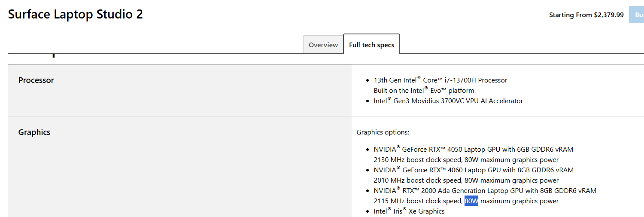
Task: Click the GeForce RTX 4050 Laptop GPU entry
Action: pyautogui.click(x=473, y=150)
